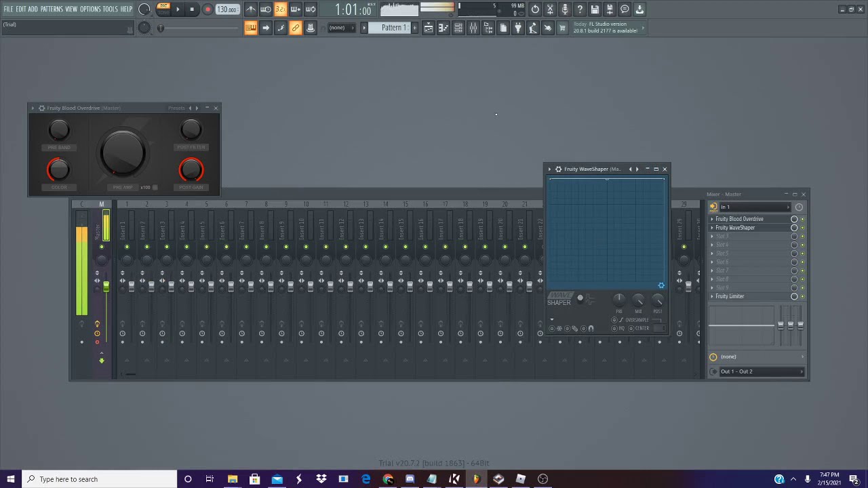Open Windows Start menu
The image size is (868, 488).
pyautogui.click(x=10, y=479)
